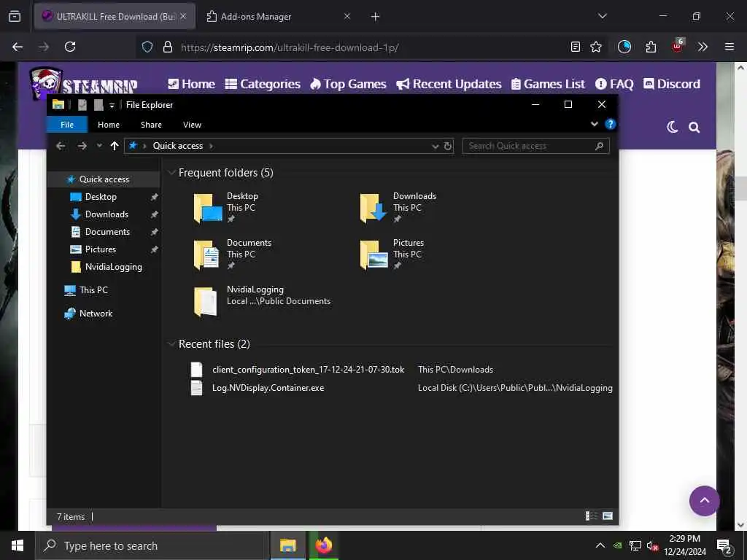Toggle dark mode moon icon on SteamRIP
Viewport: 747px width, 560px height.
tap(672, 127)
